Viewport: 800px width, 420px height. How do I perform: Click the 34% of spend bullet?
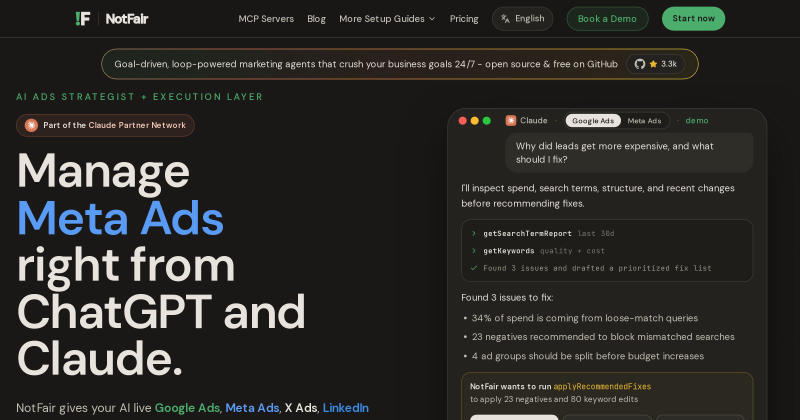pos(584,318)
